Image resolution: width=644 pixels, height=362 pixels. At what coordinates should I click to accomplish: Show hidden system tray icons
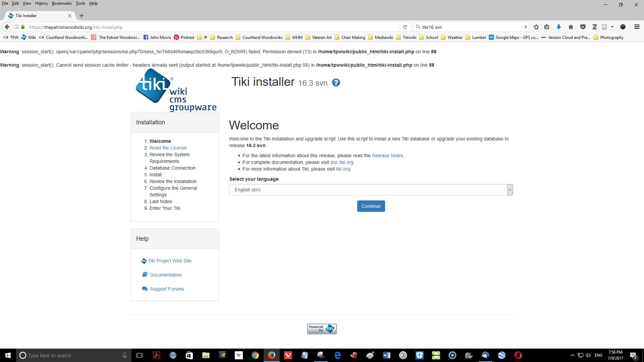point(573,355)
